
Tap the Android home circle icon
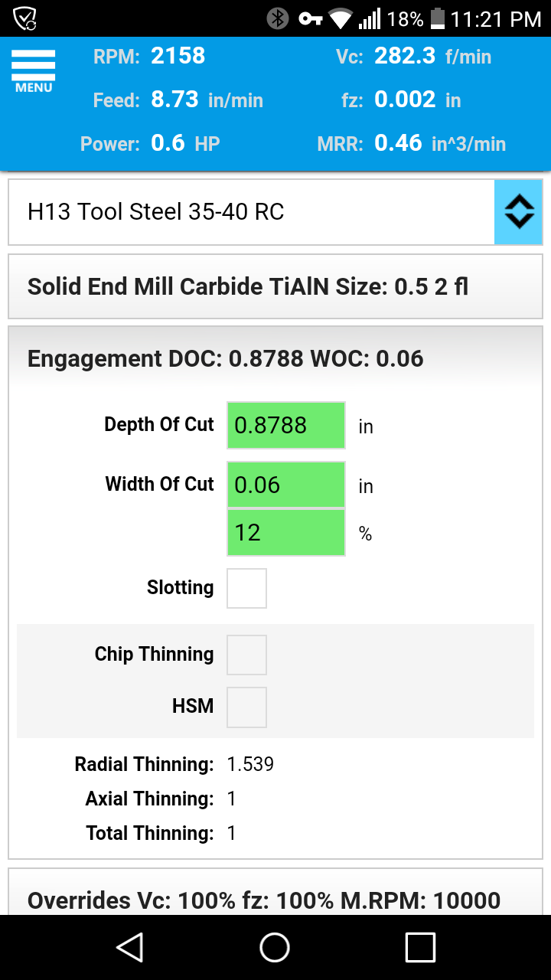[x=275, y=947]
